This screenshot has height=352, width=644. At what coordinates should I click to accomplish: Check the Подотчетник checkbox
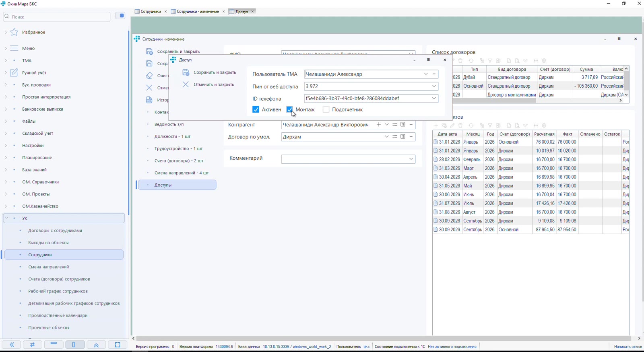pos(326,109)
